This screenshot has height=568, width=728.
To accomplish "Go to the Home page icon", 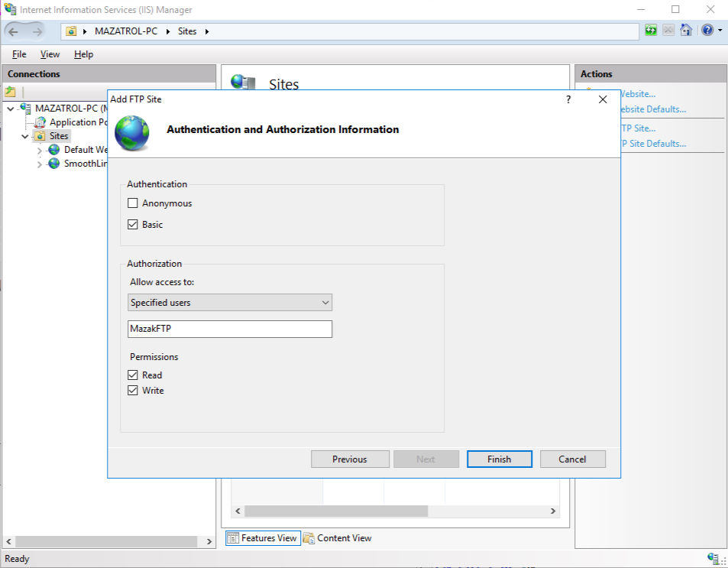I will pyautogui.click(x=686, y=31).
